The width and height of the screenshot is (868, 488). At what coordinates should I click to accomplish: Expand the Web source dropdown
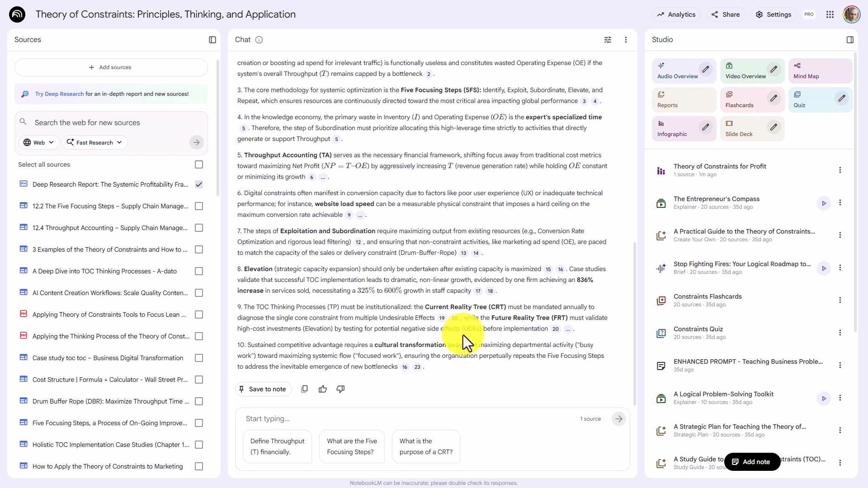pyautogui.click(x=39, y=142)
